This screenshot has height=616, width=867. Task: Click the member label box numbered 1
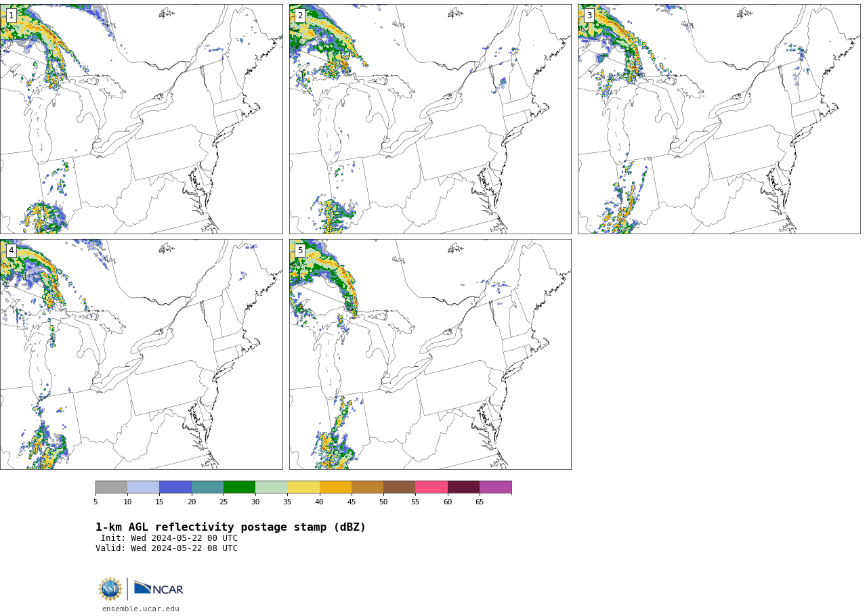coord(11,16)
